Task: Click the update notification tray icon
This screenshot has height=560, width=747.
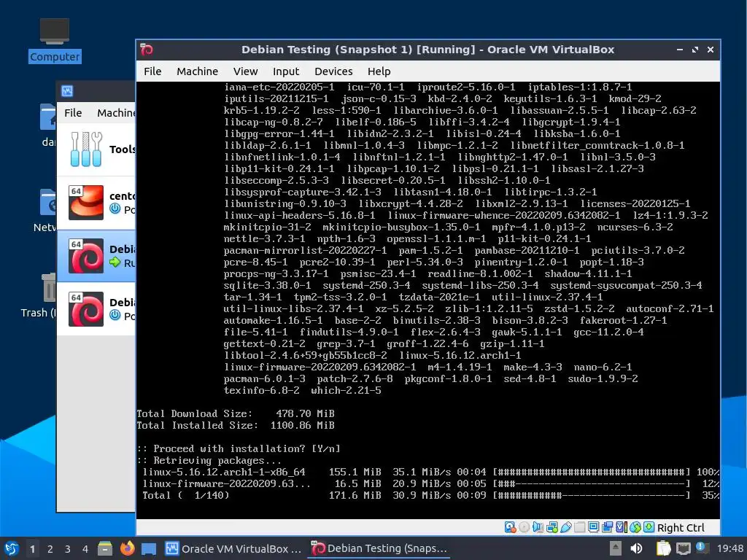Action: click(x=702, y=548)
